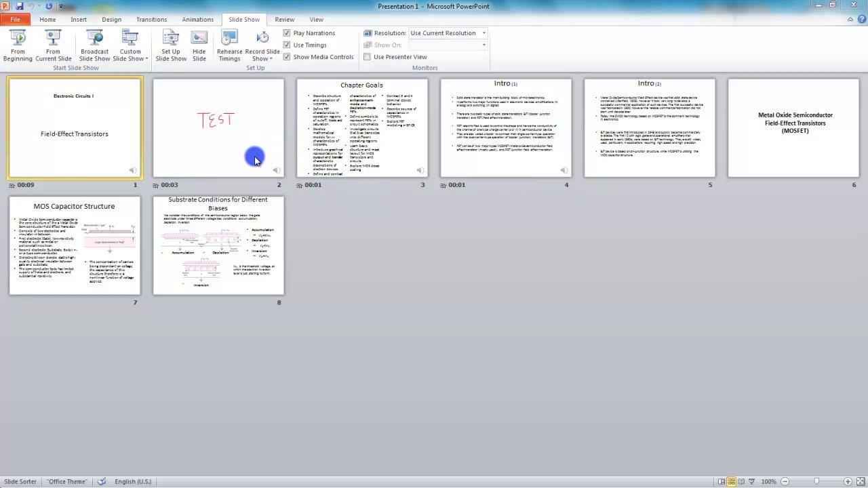
Task: Switch to the Home tab
Action: click(x=47, y=20)
